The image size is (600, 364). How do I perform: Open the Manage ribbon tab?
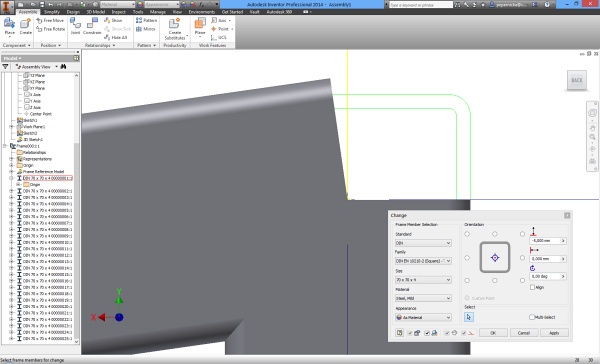click(x=158, y=12)
